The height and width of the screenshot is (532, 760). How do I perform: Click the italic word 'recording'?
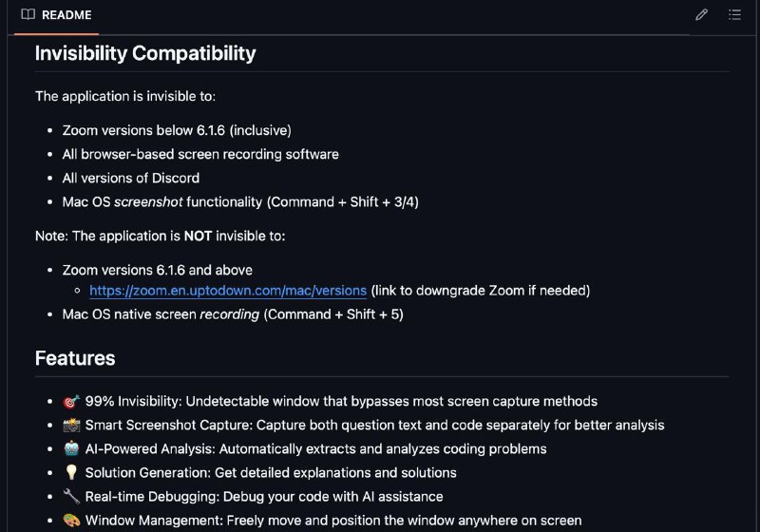(x=229, y=314)
